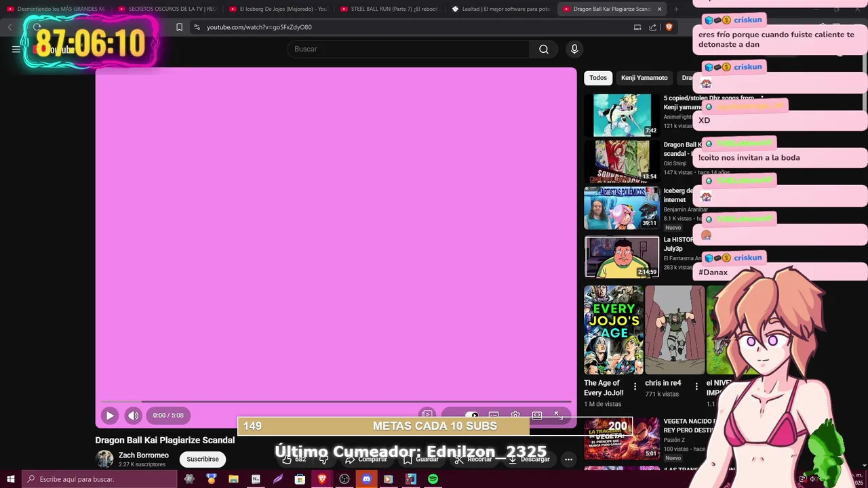Image resolution: width=868 pixels, height=488 pixels.
Task: Open the Old Shinji scandal video thumbnail
Action: (622, 161)
